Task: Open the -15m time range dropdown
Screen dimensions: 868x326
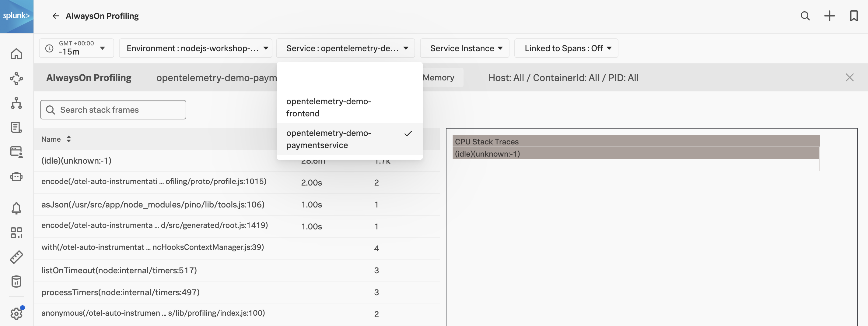Action: point(76,48)
